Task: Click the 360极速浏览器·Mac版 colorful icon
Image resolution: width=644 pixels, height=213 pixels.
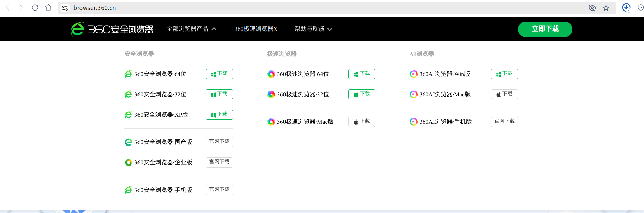Action: tap(271, 122)
